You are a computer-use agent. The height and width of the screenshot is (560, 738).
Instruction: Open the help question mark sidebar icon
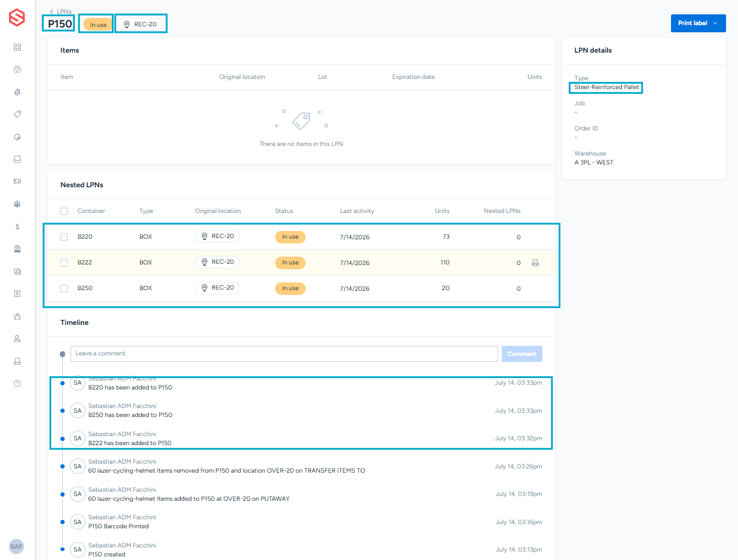tap(17, 384)
